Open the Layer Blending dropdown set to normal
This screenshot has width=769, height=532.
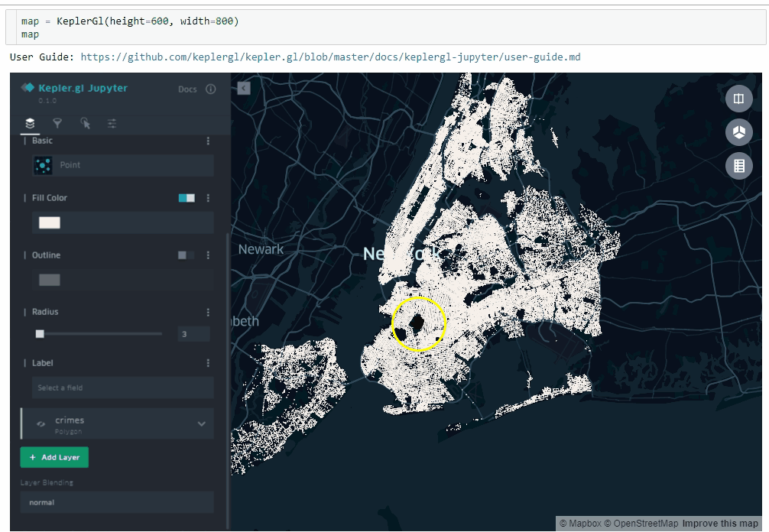117,503
